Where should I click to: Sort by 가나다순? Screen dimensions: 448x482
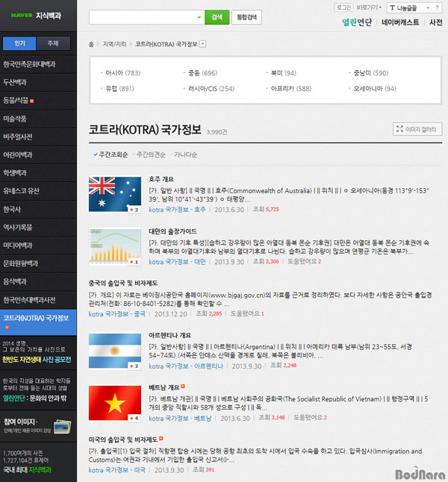coord(185,154)
